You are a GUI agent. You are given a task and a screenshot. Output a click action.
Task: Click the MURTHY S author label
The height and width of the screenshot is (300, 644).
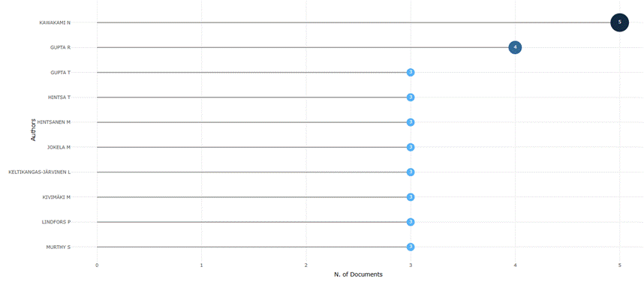tap(58, 247)
